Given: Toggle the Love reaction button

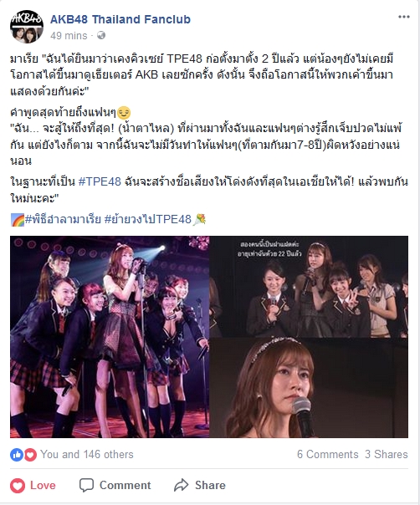Looking at the screenshot, I should (33, 486).
